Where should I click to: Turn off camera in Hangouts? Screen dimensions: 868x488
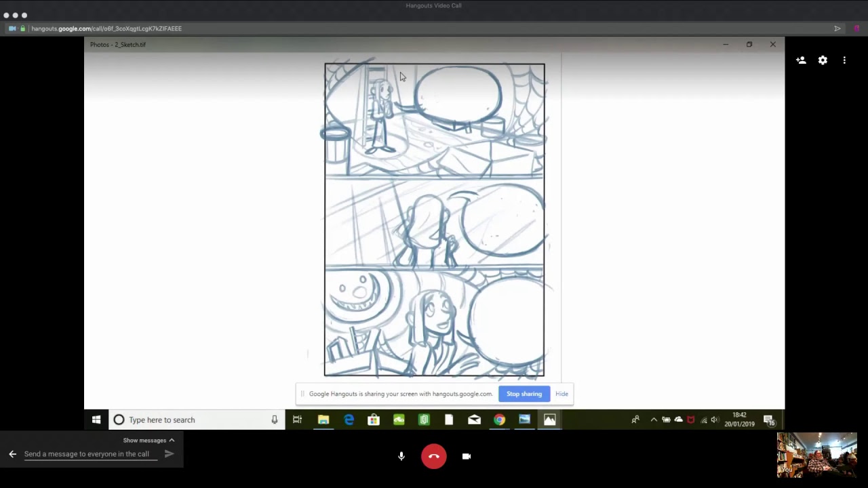click(x=467, y=456)
